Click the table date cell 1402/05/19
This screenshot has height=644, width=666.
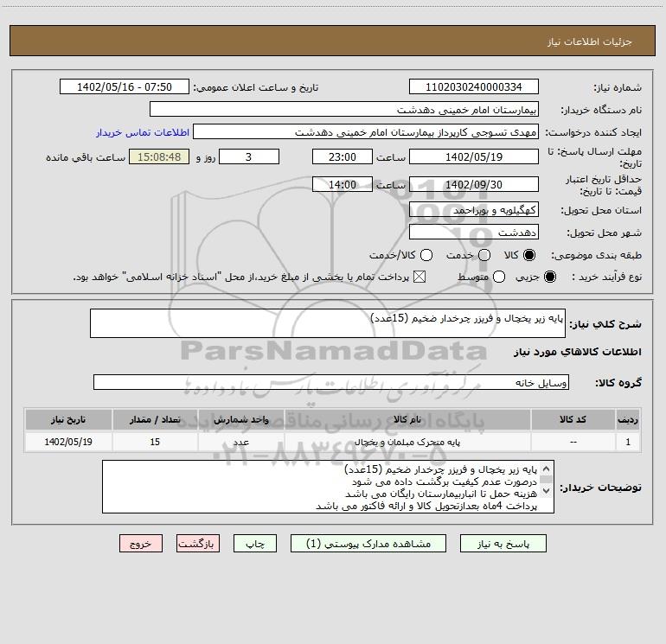(68, 442)
